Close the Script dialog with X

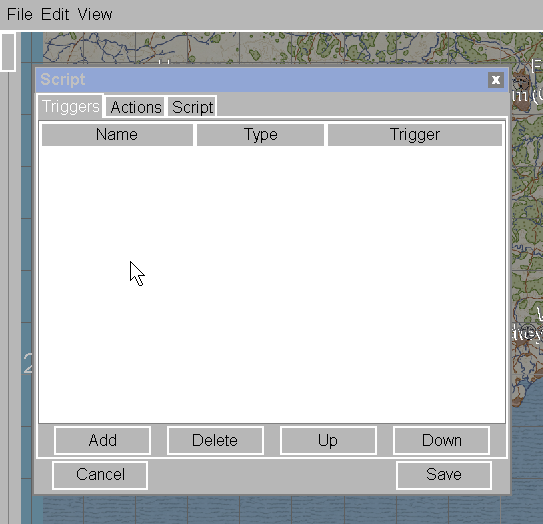(496, 80)
